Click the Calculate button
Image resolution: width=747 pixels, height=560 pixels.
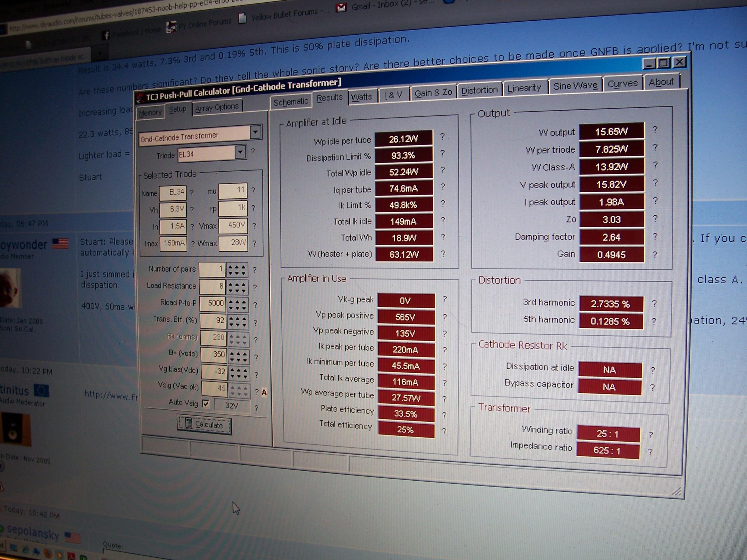(204, 425)
